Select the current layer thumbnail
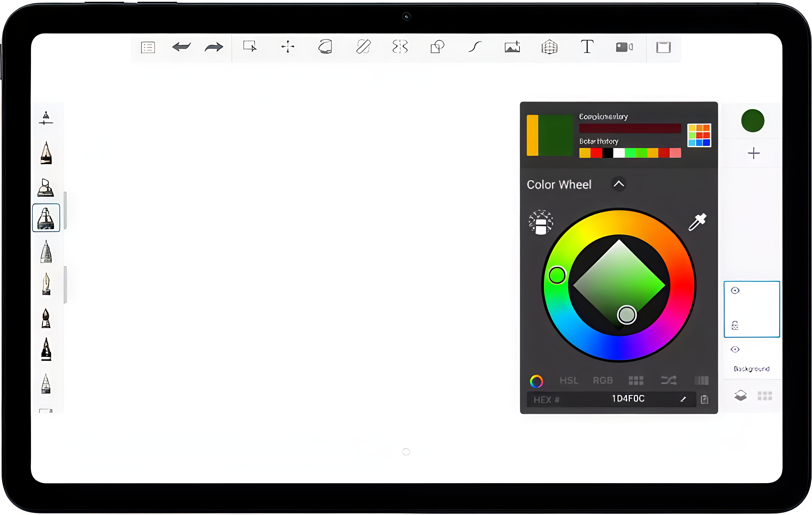812x515 pixels. pos(752,309)
